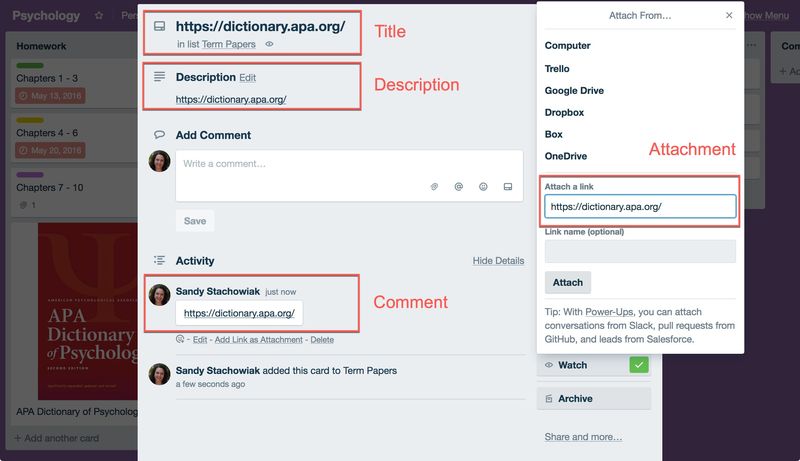800x461 pixels.
Task: Open the Chapters 1 - 3 card
Action: [74, 83]
